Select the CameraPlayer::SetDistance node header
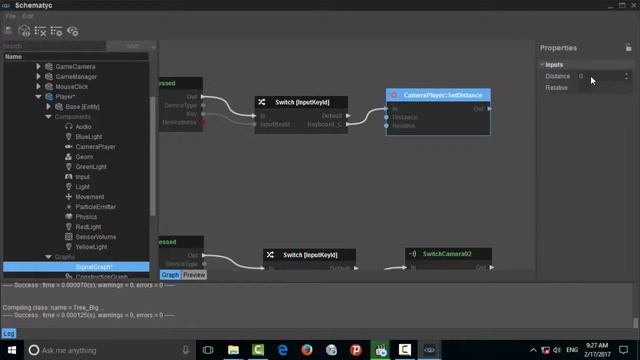 [x=438, y=95]
